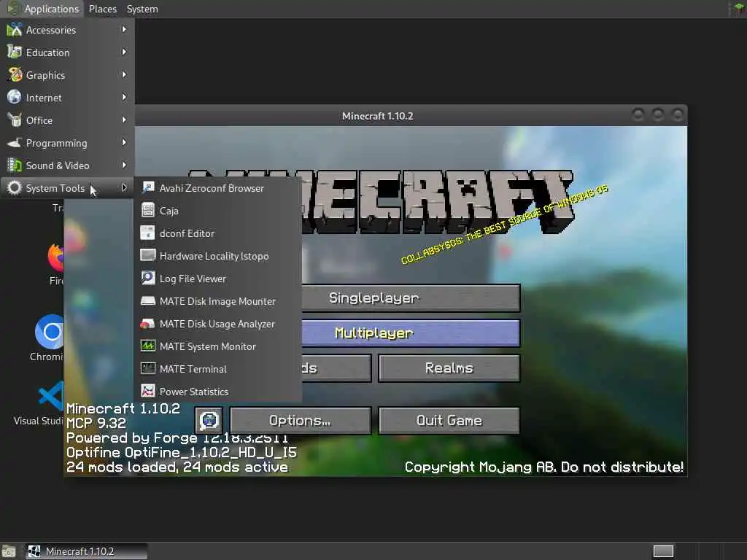Open Hardware Locality lstopo icon
Viewport: 747px width, 560px height.
coord(147,255)
